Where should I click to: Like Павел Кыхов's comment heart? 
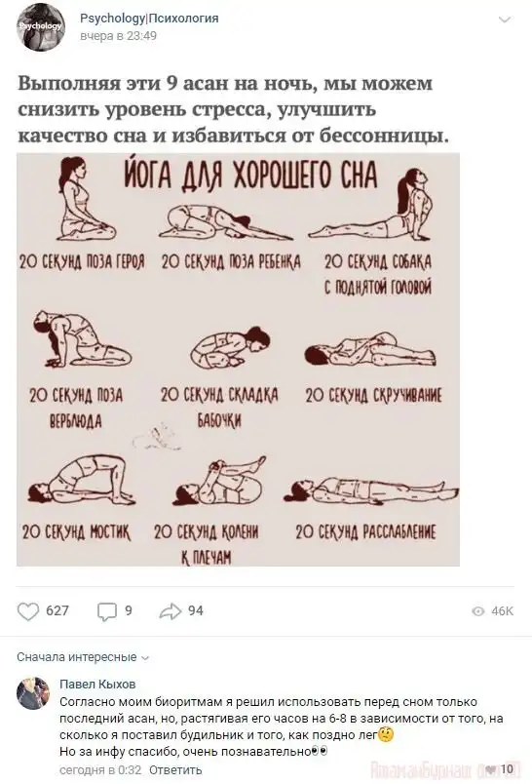pos(491,768)
